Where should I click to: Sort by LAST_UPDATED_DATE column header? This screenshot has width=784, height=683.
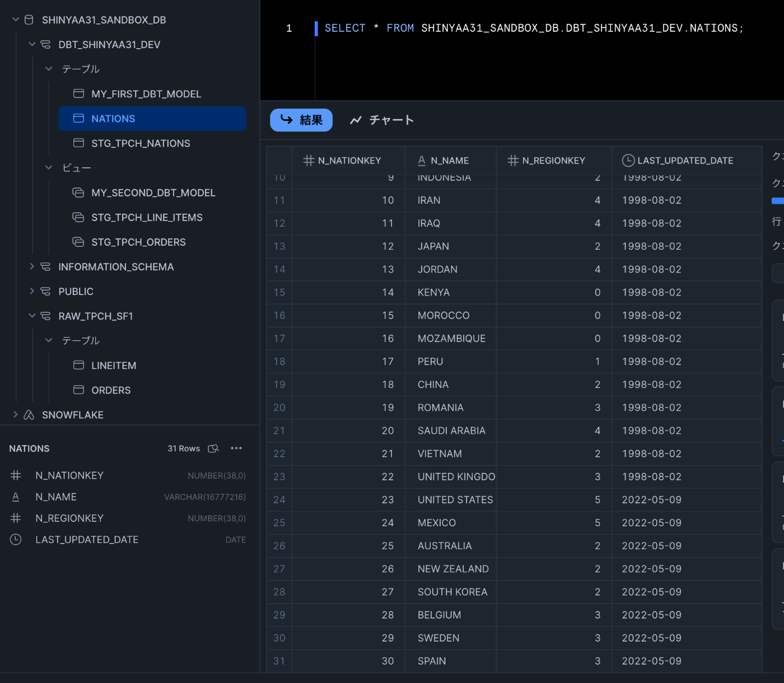(x=687, y=161)
